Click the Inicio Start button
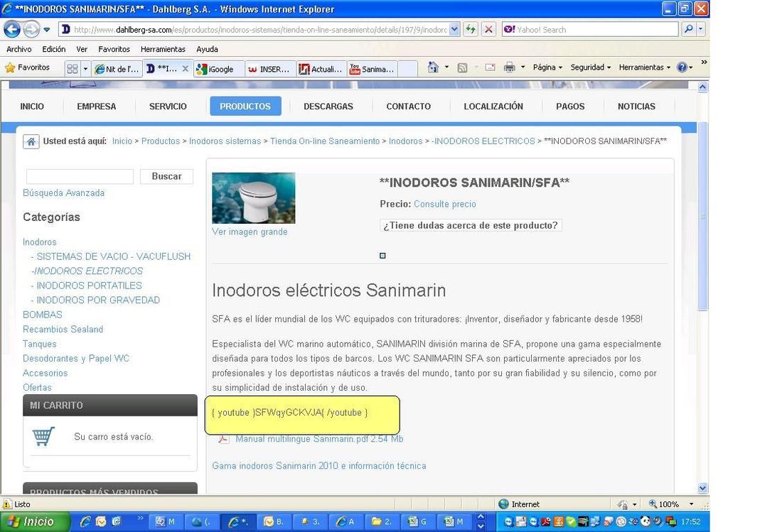The height and width of the screenshot is (532, 782). 34,521
